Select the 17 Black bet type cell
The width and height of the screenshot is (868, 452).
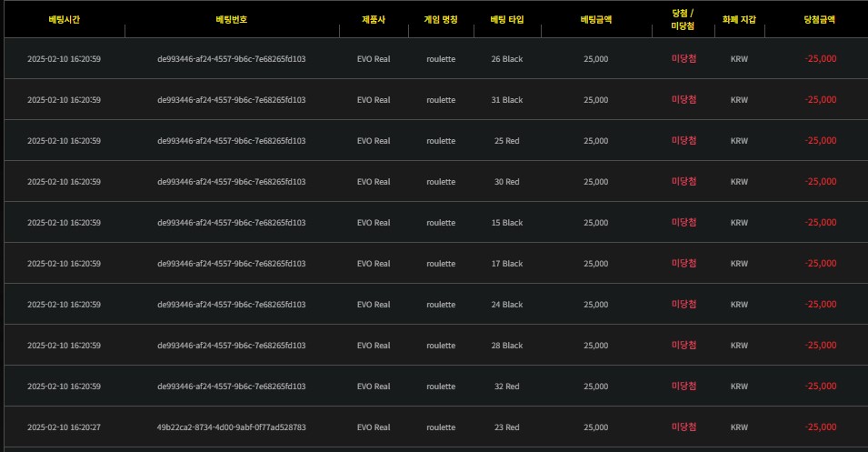pos(507,264)
